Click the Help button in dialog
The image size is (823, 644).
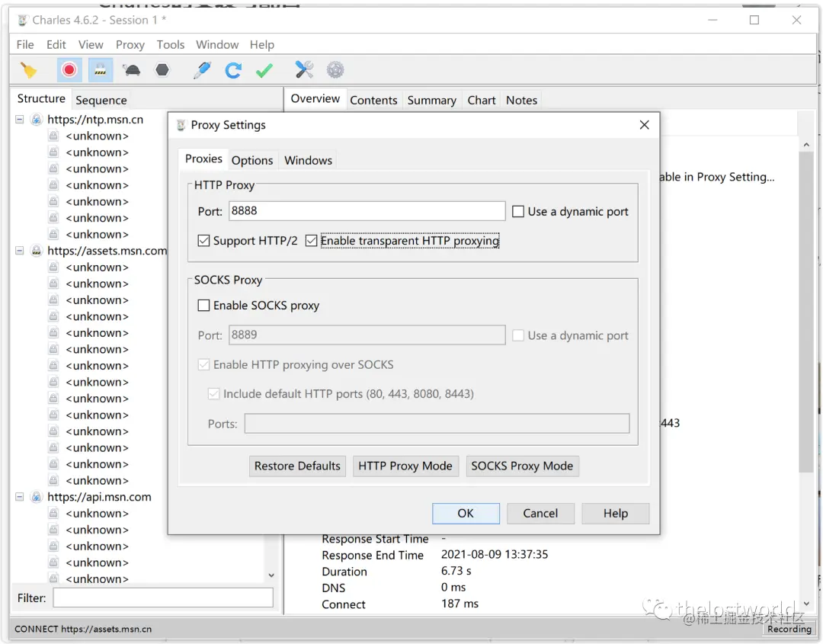(616, 514)
